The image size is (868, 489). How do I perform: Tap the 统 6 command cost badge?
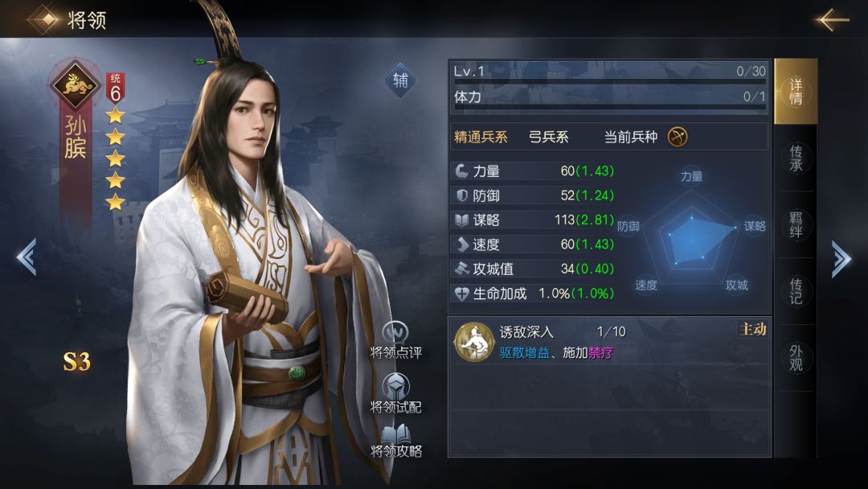point(115,88)
